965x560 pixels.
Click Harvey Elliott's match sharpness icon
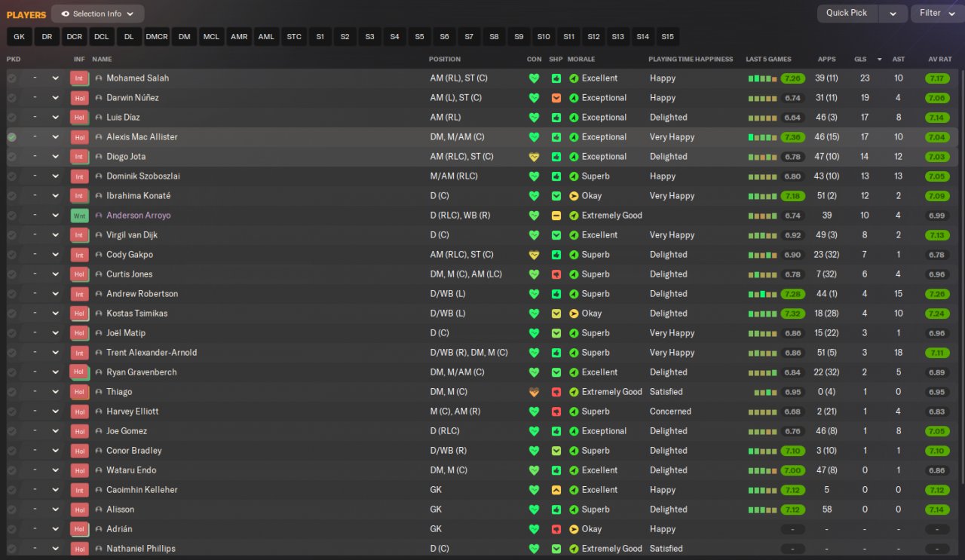556,412
